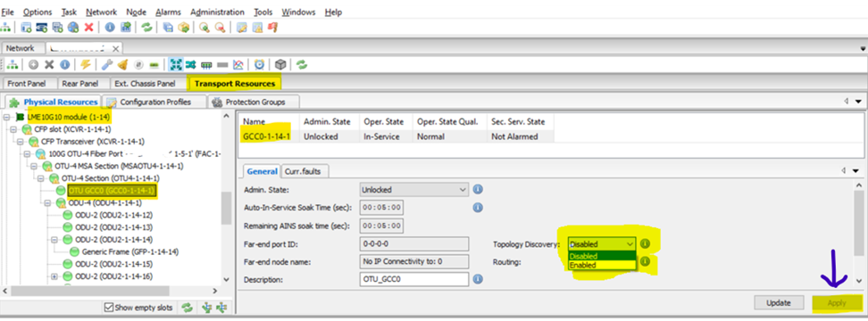Select OTU GCC0 (GCC0-1-14-1) in tree
Viewport: 868px width, 321px height.
[x=111, y=191]
